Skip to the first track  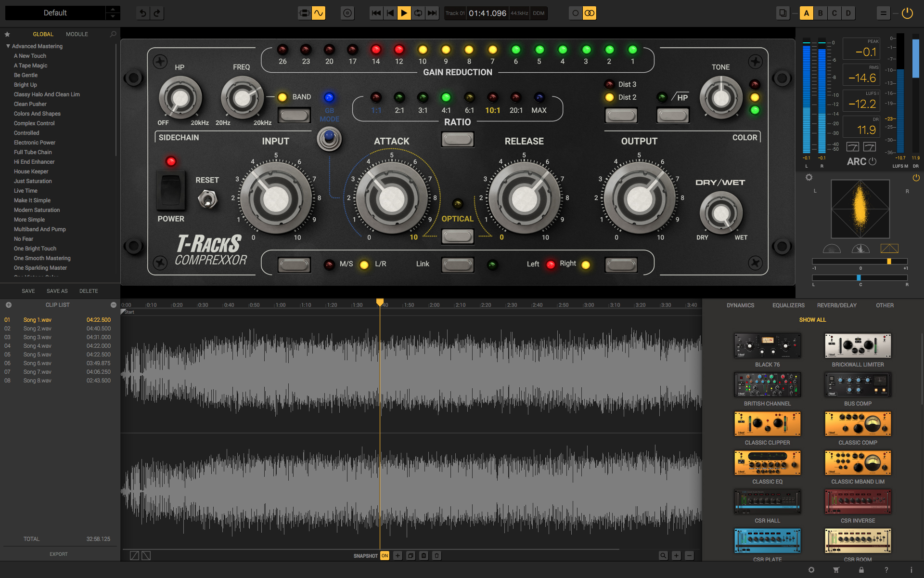(x=376, y=13)
